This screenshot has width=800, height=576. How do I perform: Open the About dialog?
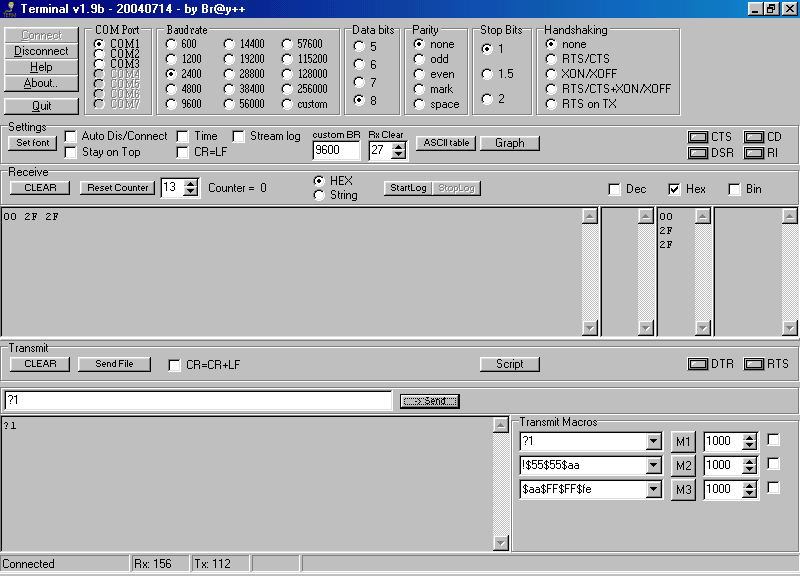[41, 83]
